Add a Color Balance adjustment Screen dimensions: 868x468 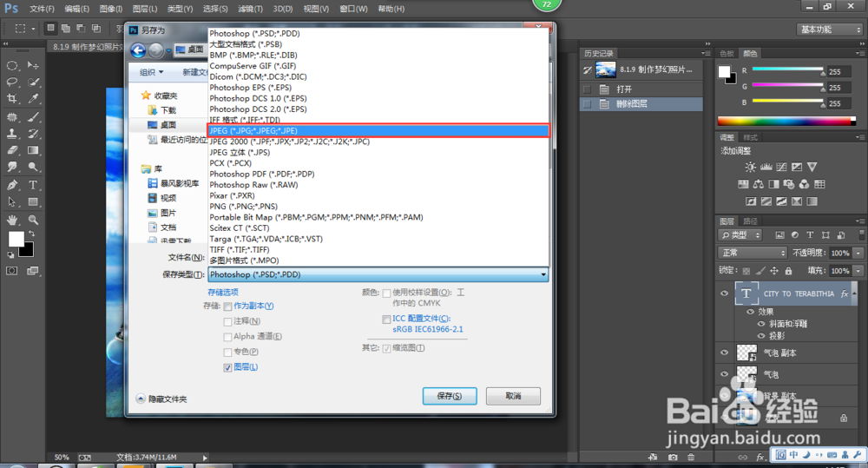tap(759, 184)
